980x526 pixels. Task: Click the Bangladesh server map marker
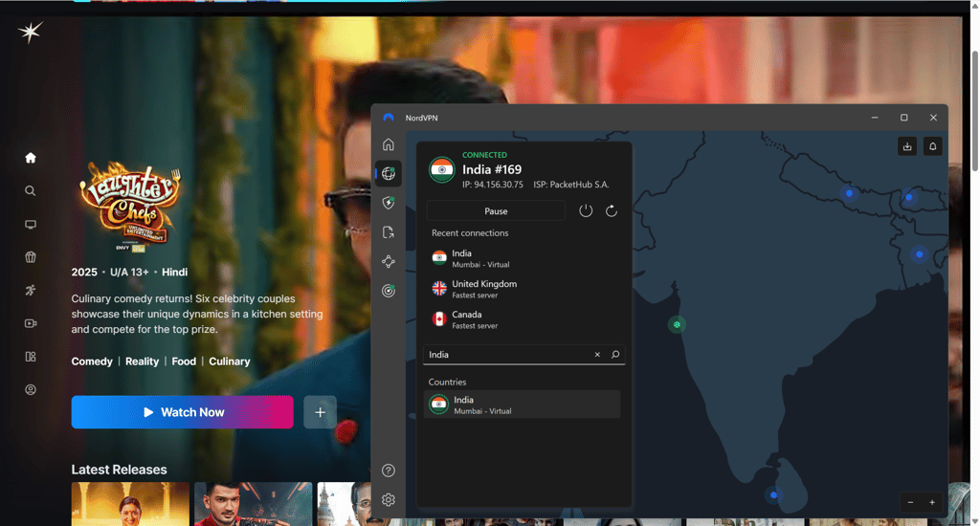pos(920,254)
